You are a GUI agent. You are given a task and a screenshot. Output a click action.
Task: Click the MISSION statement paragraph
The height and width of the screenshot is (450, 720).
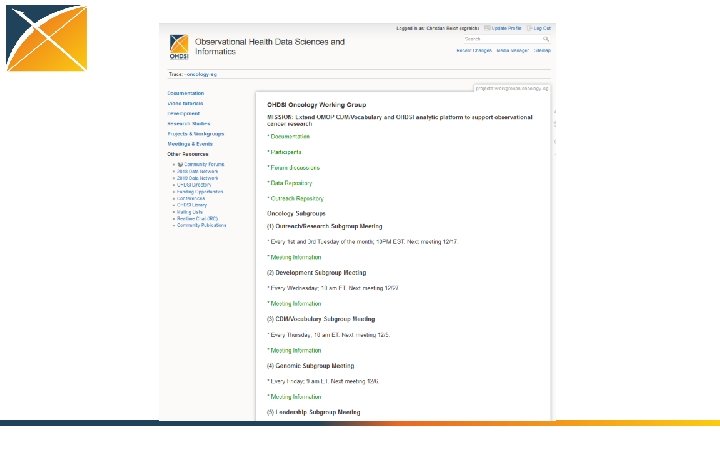point(400,120)
